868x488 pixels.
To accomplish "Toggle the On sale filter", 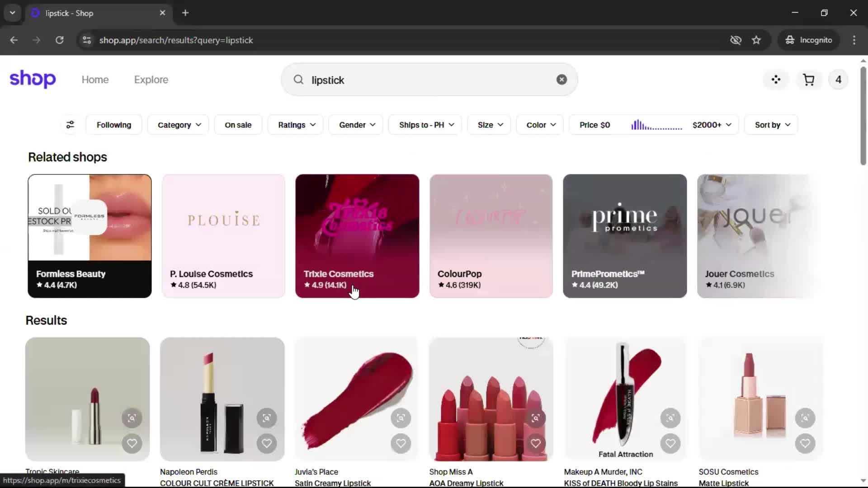I will pos(238,125).
